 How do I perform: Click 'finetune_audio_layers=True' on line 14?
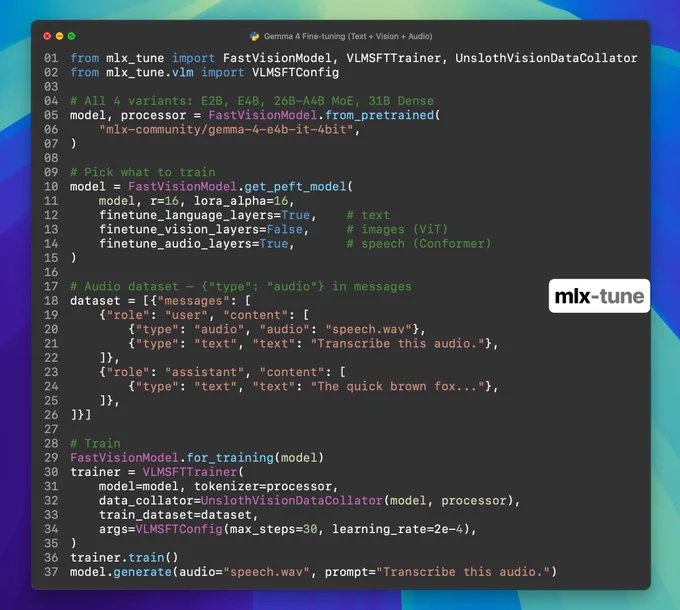pos(193,244)
